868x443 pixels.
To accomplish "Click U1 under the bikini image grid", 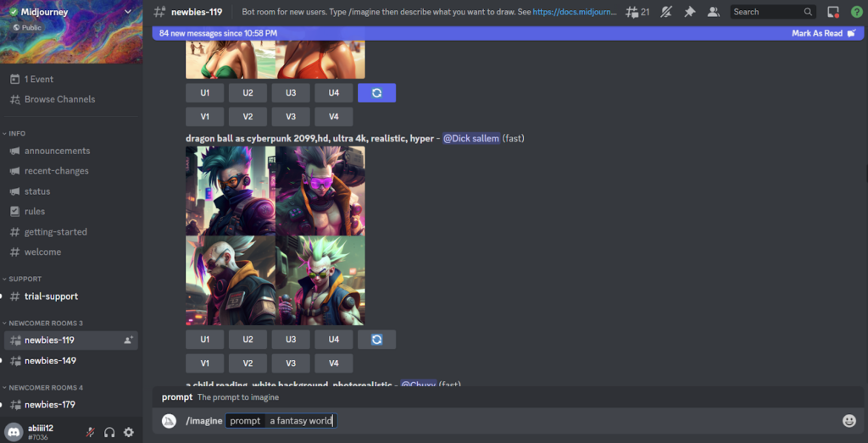I will coord(205,93).
